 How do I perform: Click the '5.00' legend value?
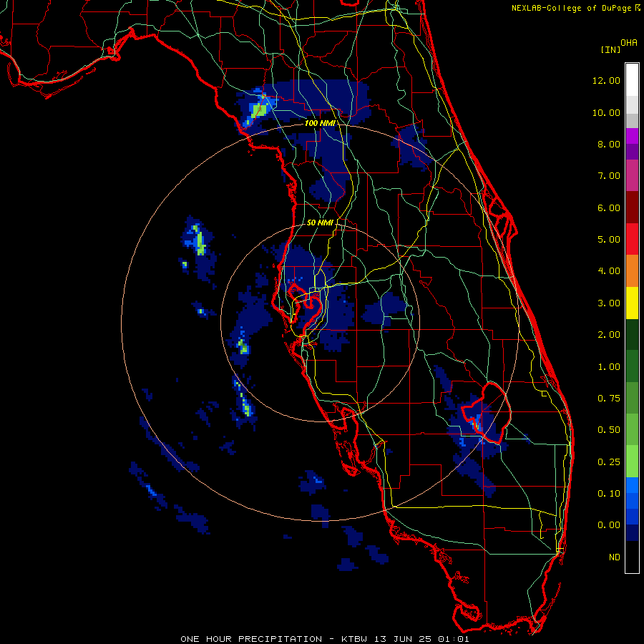coord(609,240)
